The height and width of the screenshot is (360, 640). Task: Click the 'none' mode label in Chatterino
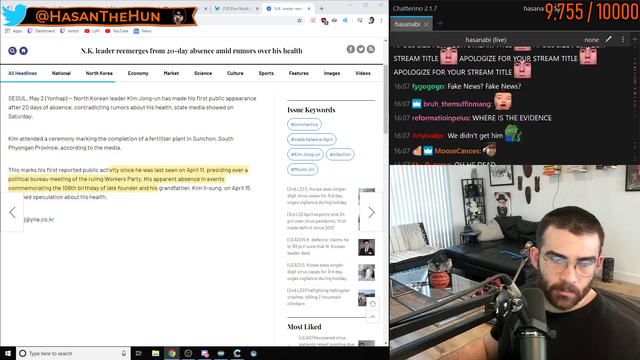click(x=591, y=40)
